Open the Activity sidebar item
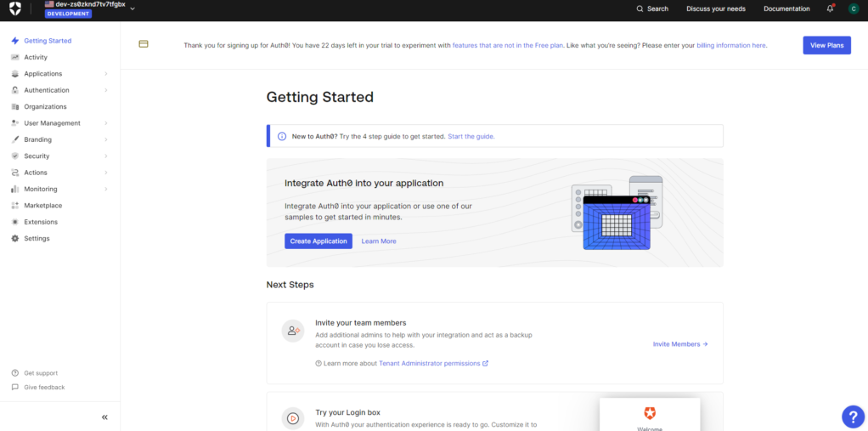This screenshot has width=868, height=431. pos(36,58)
